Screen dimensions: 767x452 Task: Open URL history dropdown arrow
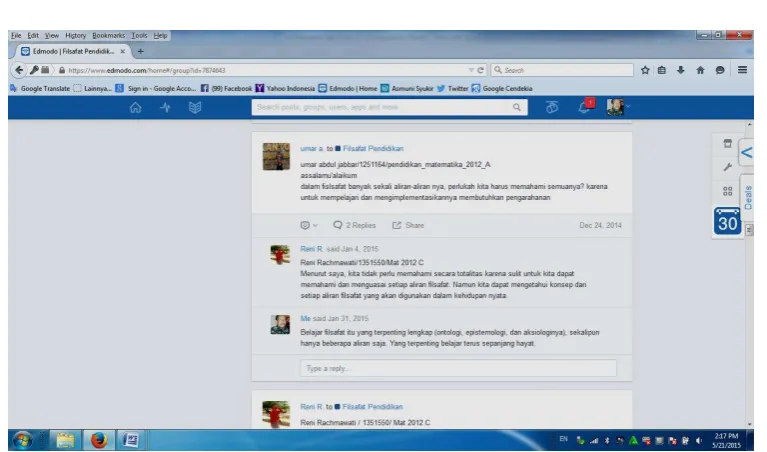click(x=471, y=70)
